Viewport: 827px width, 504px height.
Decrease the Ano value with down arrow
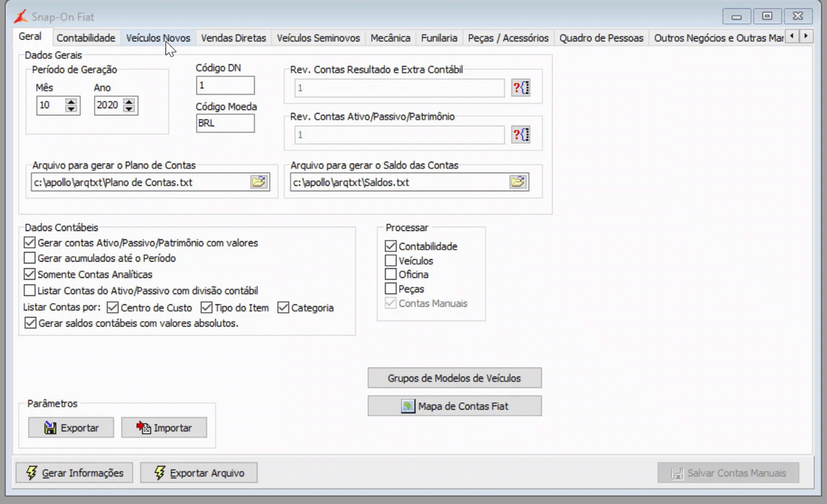[130, 108]
